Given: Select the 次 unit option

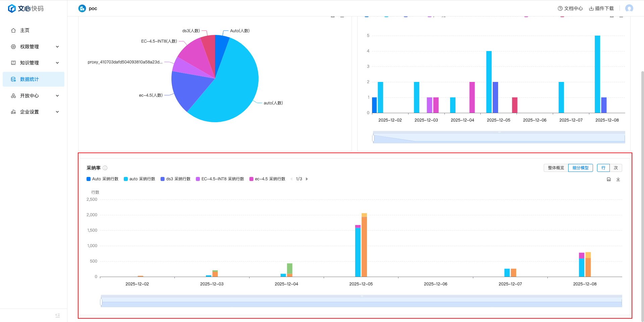Looking at the screenshot, I should (616, 168).
